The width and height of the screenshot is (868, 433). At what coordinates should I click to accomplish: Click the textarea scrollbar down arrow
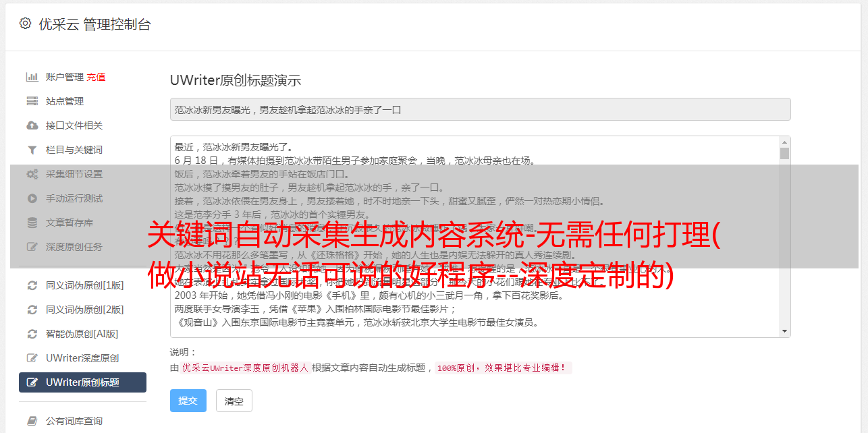(784, 330)
